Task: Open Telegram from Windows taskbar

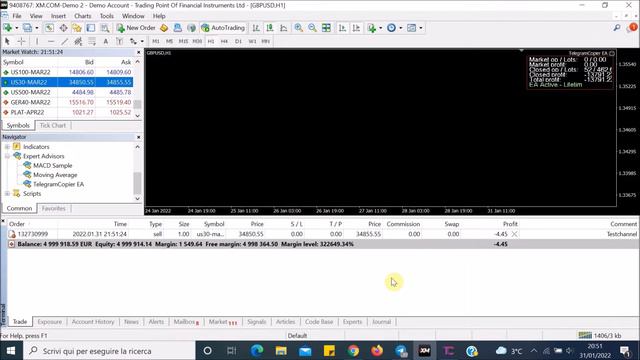Action: (x=401, y=351)
